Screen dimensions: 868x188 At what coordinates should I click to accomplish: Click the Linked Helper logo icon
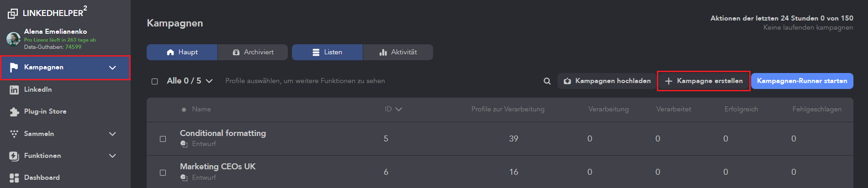click(x=13, y=14)
